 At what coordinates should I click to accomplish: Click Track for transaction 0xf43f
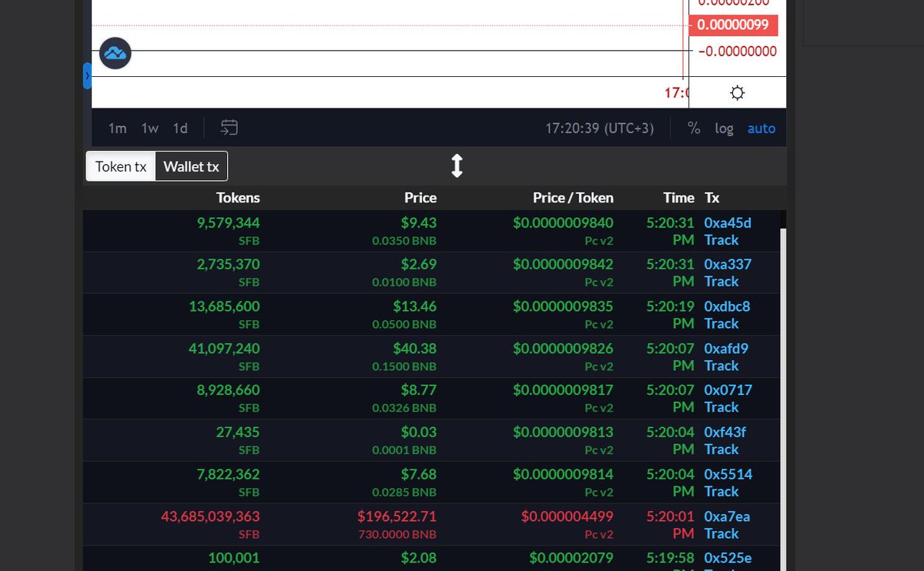(x=721, y=449)
